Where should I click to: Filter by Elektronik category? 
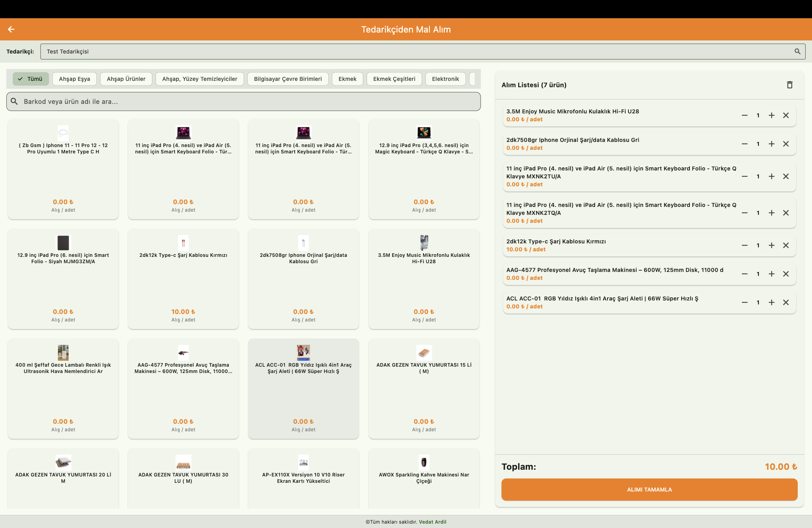click(445, 79)
